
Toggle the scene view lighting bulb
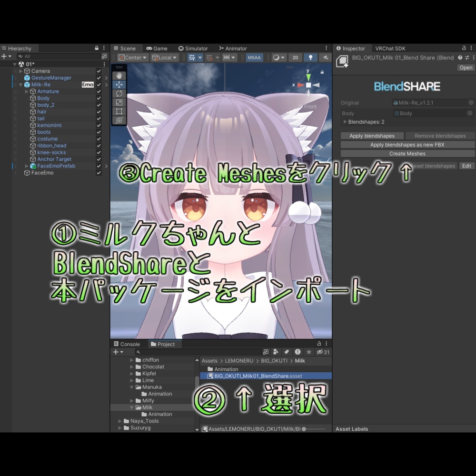point(310,57)
